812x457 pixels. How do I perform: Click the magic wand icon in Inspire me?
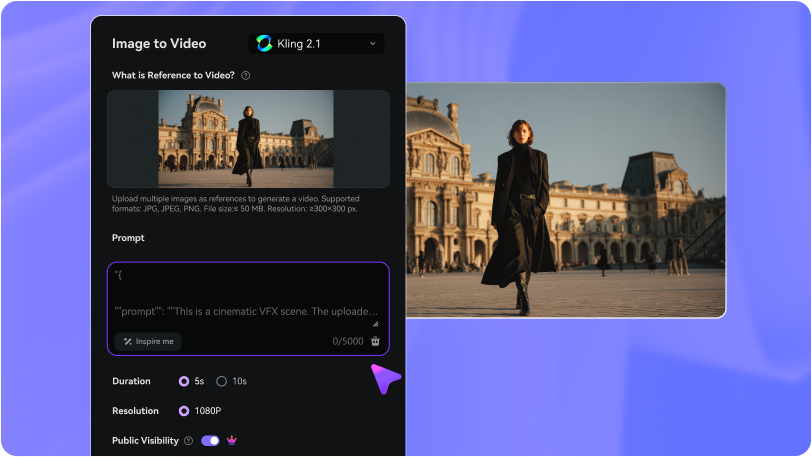(127, 341)
